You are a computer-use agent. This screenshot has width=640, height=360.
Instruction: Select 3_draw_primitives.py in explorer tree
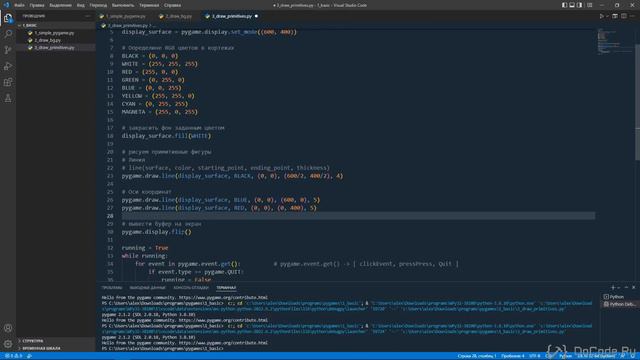tap(54, 48)
